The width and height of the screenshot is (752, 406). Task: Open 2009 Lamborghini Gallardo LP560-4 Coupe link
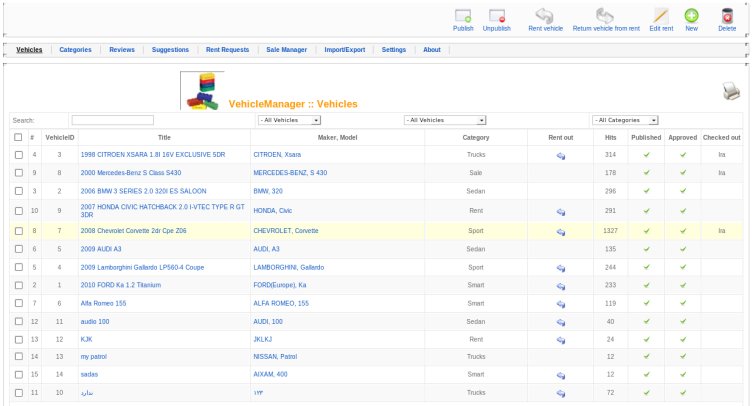(142, 267)
